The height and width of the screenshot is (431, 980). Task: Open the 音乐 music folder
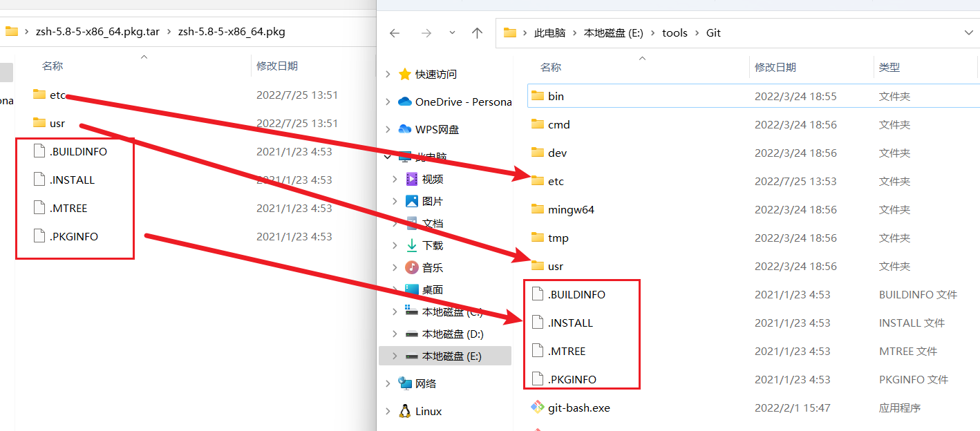(x=432, y=267)
